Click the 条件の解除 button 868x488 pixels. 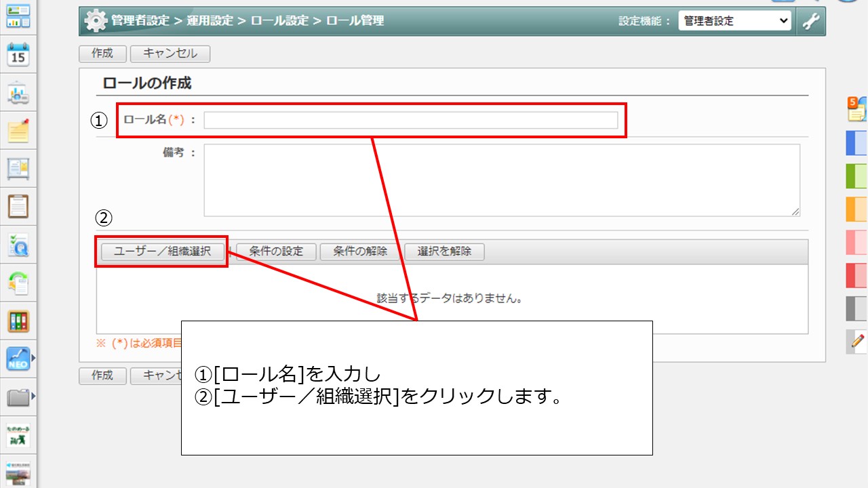pyautogui.click(x=360, y=251)
